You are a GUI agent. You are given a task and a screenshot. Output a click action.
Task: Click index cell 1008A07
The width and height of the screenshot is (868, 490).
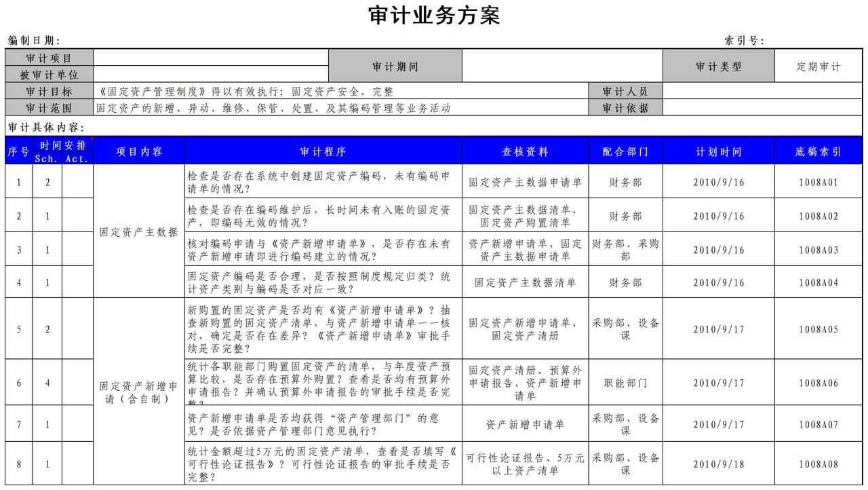[818, 423]
